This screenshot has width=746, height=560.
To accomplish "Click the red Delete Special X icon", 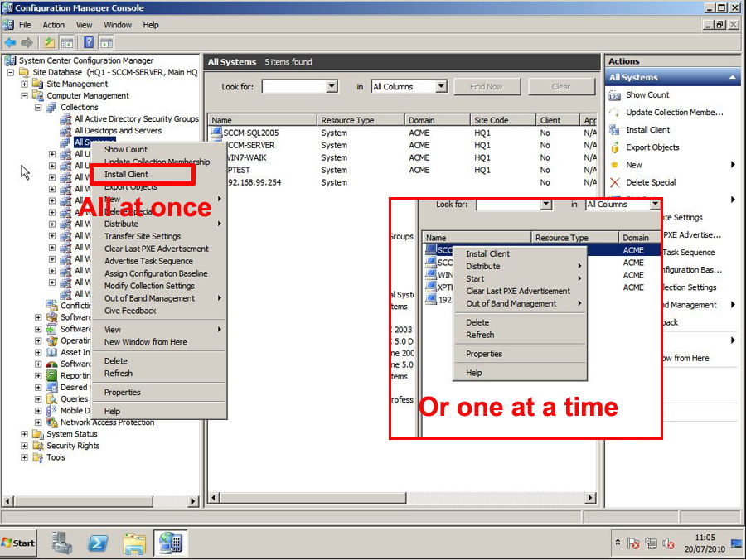I will (615, 182).
